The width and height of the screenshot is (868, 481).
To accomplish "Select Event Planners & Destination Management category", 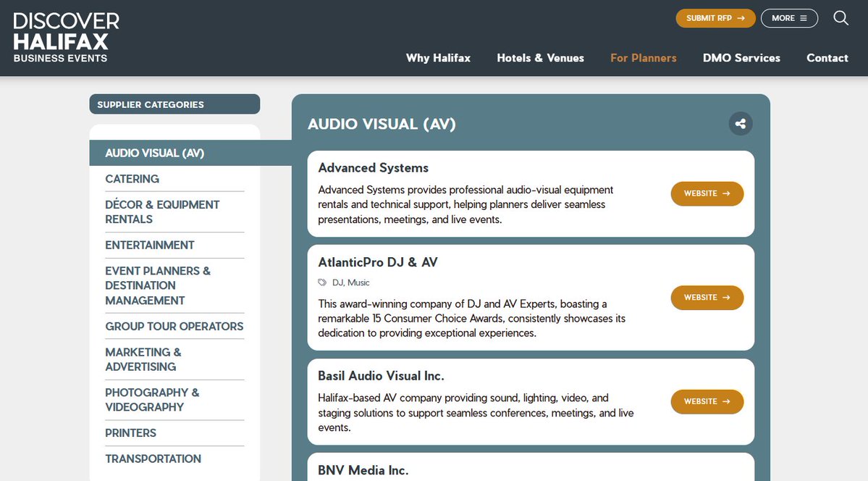I will coord(158,285).
